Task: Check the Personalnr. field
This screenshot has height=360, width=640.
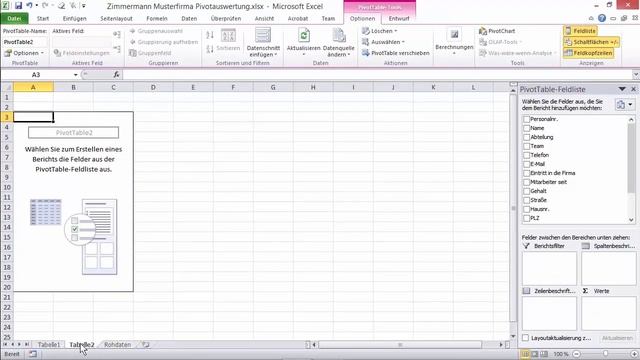Action: pyautogui.click(x=527, y=119)
